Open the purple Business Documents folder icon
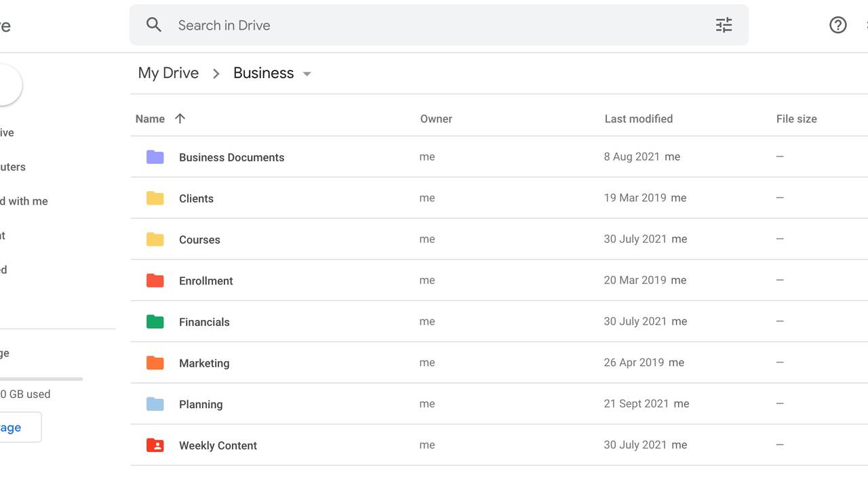 pyautogui.click(x=155, y=157)
